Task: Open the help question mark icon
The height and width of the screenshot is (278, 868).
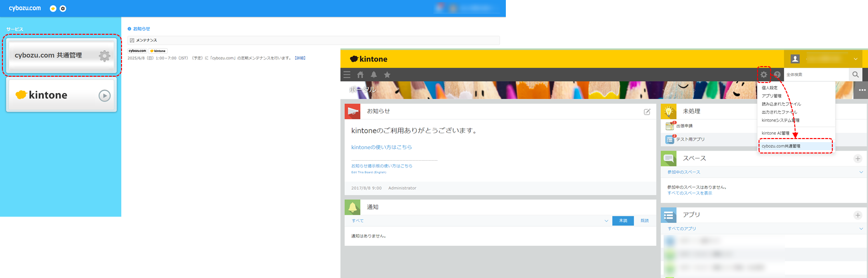Action: 777,74
